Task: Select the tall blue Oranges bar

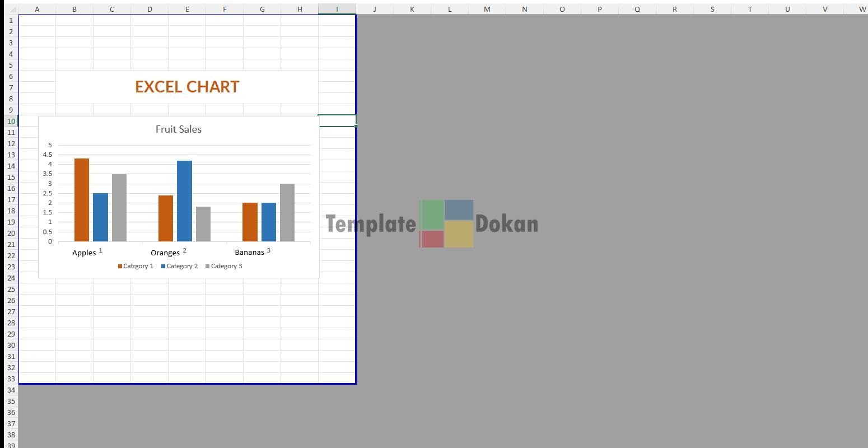Action: (x=184, y=201)
